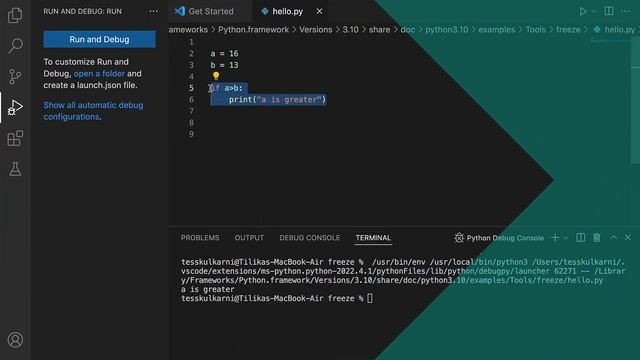Click 3.10 breadcrumb segment
This screenshot has height=360, width=640.
[350, 30]
